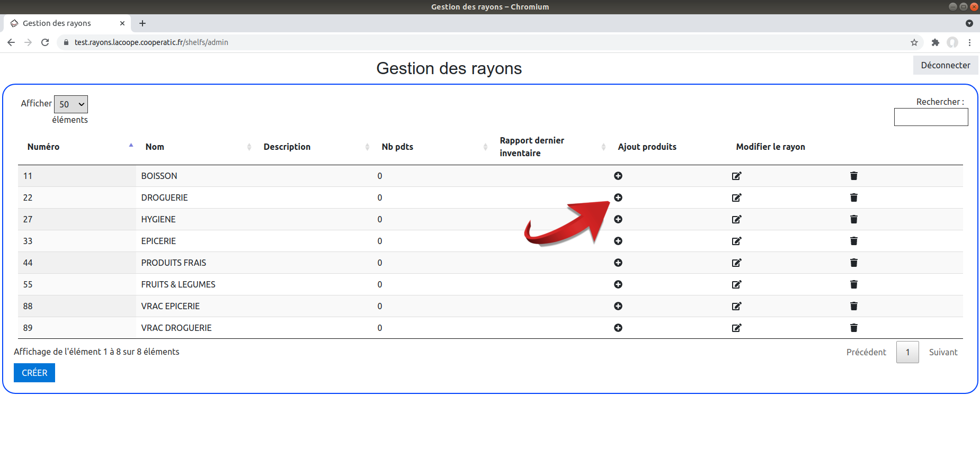This screenshot has width=980, height=458.
Task: Delete the FRUITS & LEGUMES shelf
Action: 853,284
